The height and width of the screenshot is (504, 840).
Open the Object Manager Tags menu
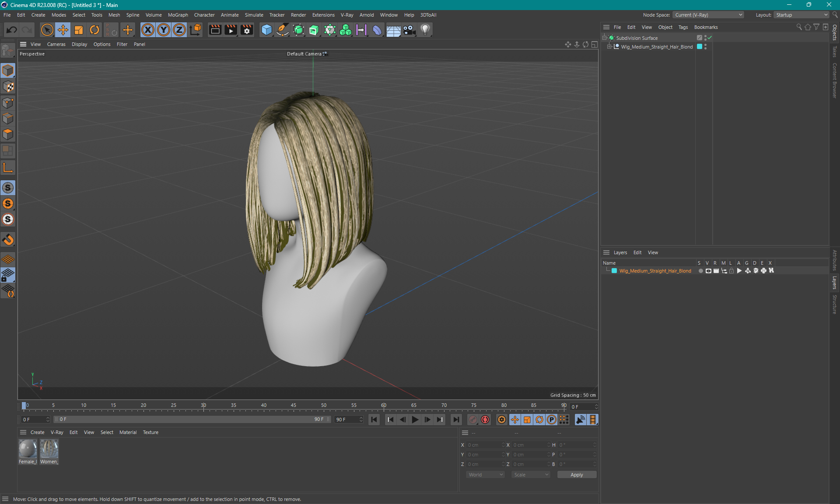pyautogui.click(x=683, y=27)
